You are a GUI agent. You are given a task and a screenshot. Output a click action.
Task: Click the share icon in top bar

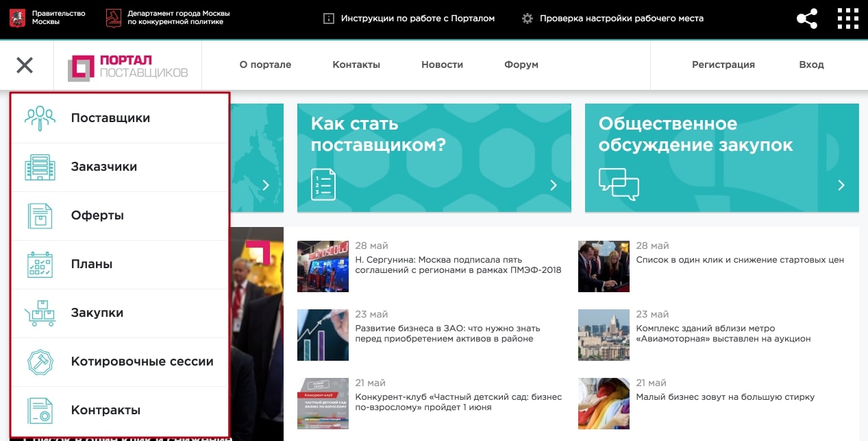pos(807,19)
